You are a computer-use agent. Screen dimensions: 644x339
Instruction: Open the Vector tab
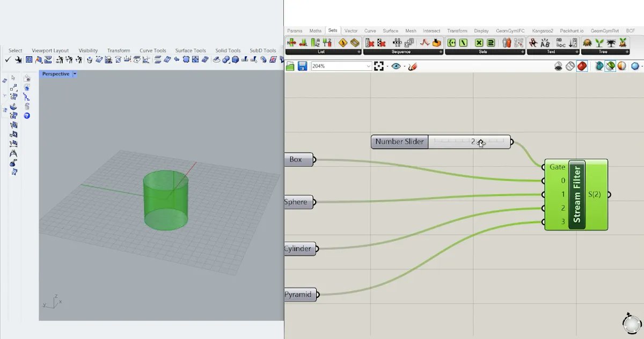coord(351,31)
